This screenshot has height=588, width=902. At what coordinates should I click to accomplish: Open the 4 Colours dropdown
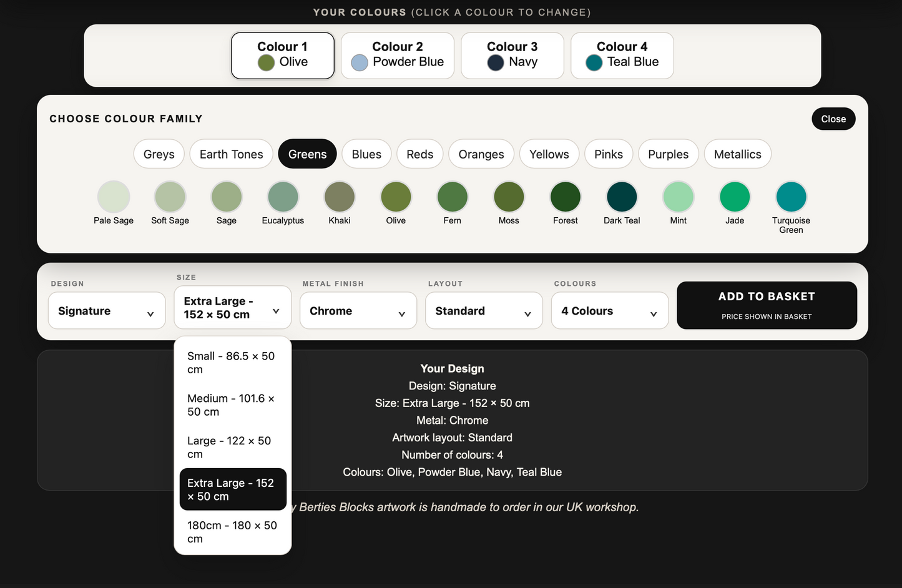(x=610, y=311)
